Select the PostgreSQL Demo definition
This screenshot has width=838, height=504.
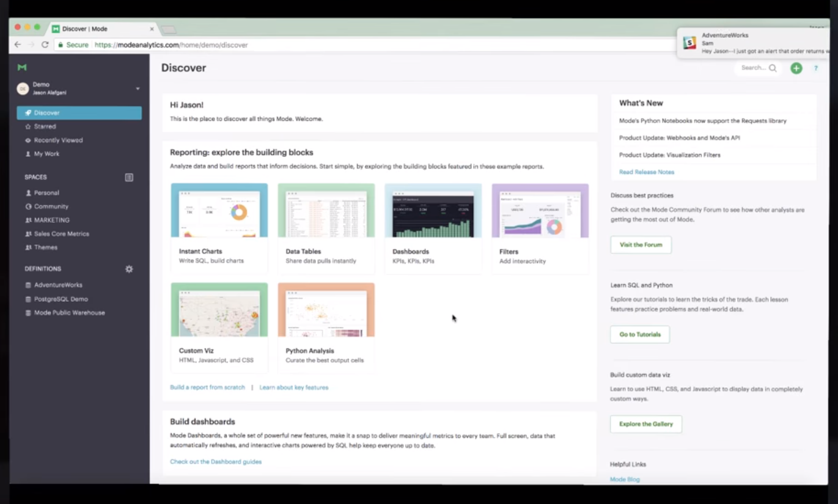pyautogui.click(x=61, y=299)
